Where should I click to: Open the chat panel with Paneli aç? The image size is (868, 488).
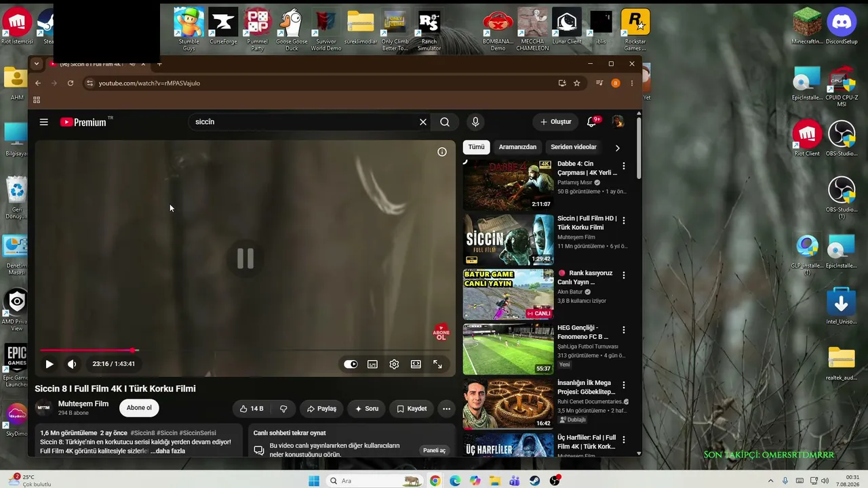pos(435,451)
